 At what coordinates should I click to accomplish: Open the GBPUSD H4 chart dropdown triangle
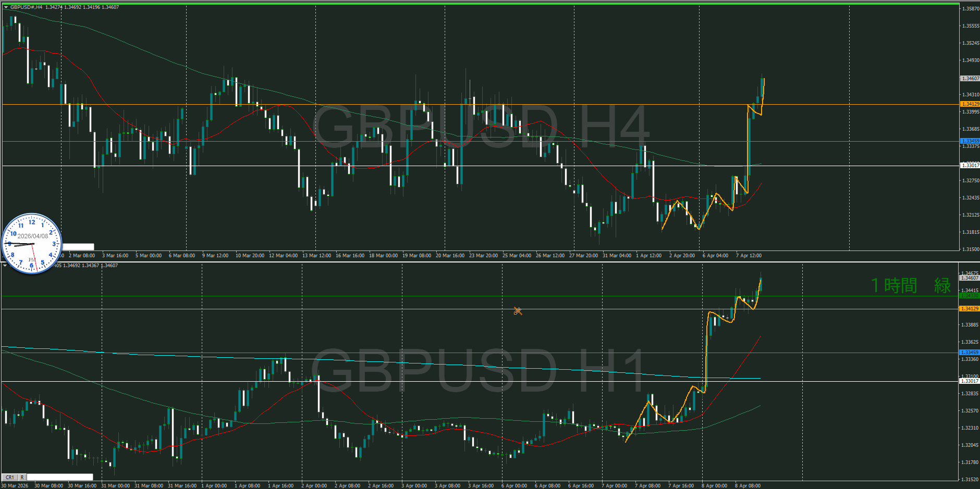(6, 7)
